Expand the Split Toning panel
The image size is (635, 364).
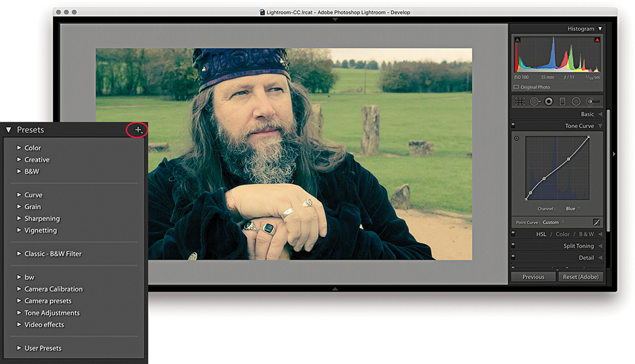(x=600, y=245)
